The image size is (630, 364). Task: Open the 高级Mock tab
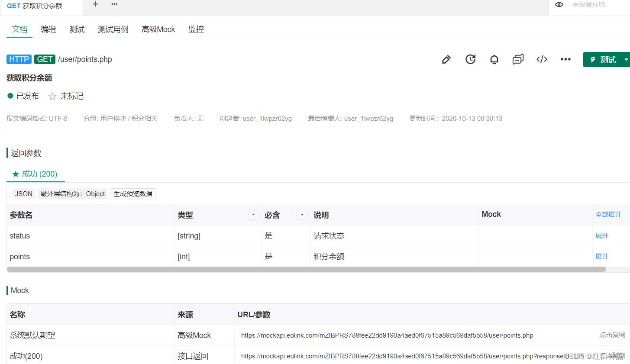158,29
